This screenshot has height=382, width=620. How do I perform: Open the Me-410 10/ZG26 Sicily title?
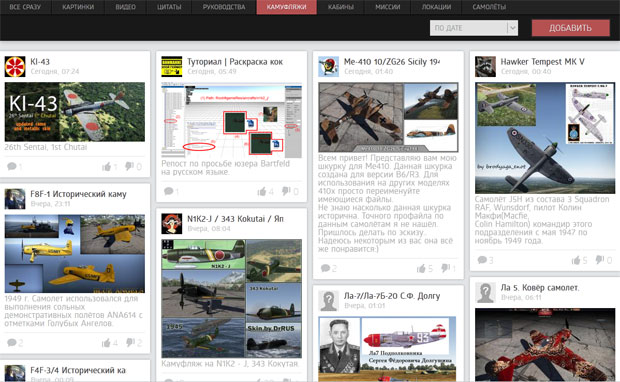(x=391, y=62)
